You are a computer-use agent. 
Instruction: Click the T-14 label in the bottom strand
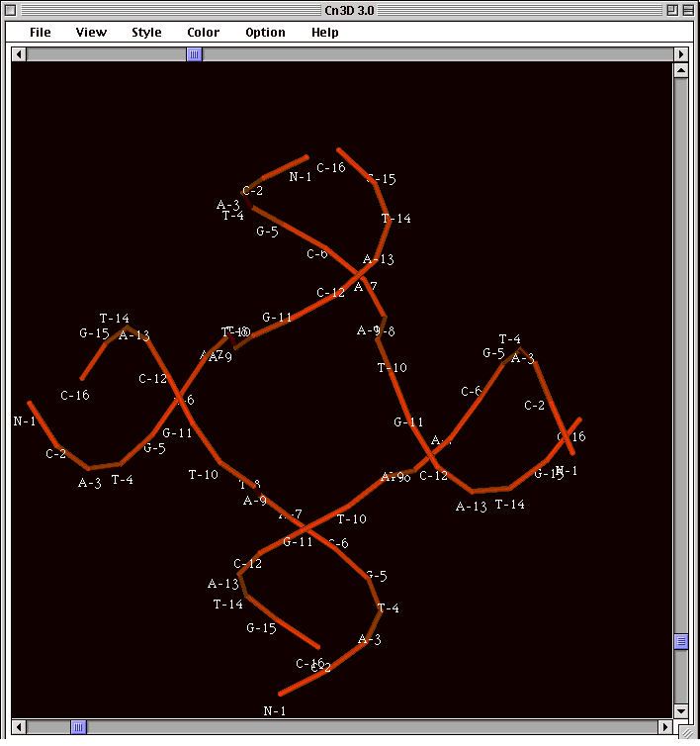click(228, 605)
